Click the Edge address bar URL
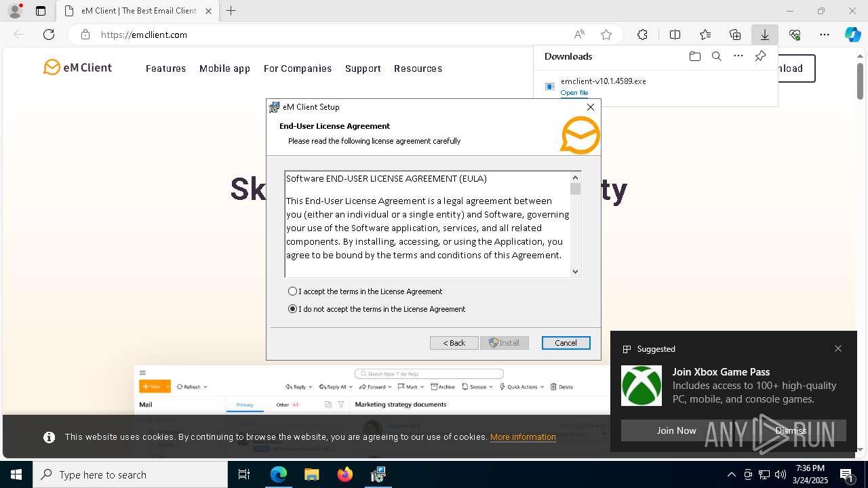Image resolution: width=868 pixels, height=488 pixels. [144, 35]
